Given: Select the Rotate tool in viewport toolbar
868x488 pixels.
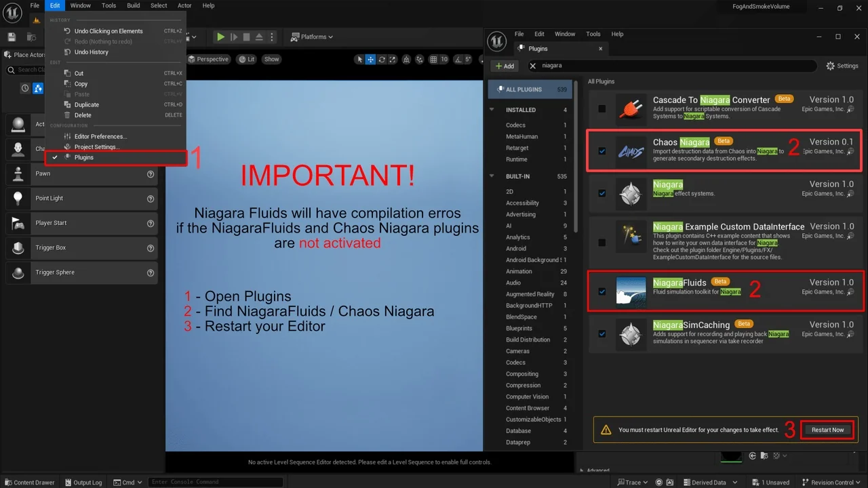Looking at the screenshot, I should click(382, 60).
